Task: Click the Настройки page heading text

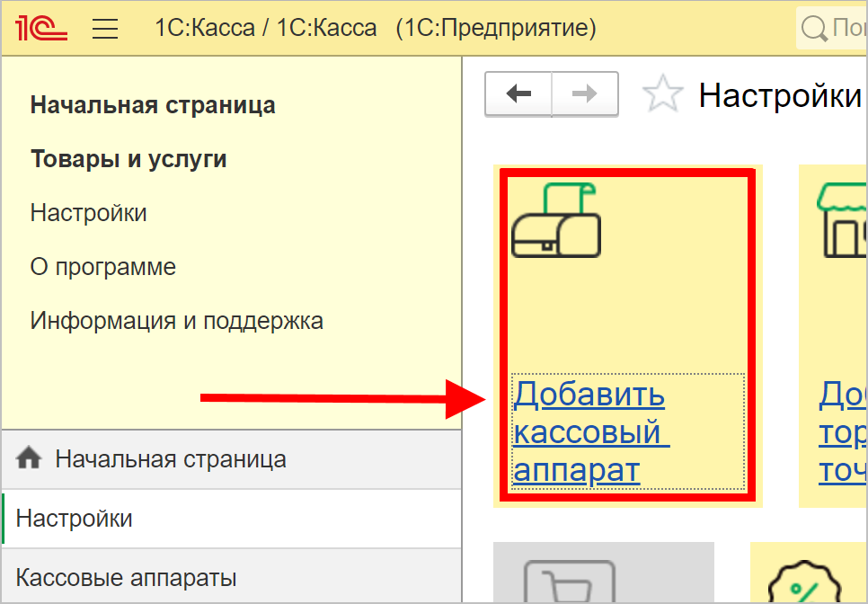Action: pos(781,95)
